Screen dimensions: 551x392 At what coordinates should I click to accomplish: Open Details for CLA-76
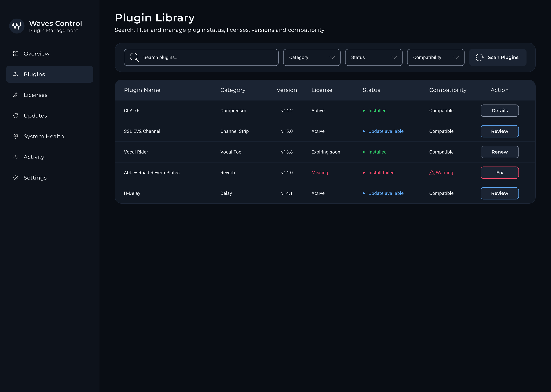tap(500, 111)
